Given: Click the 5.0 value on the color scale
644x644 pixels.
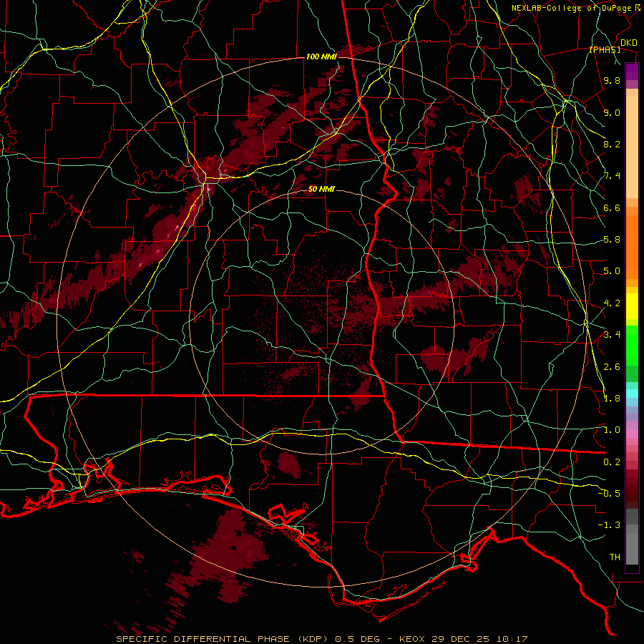Looking at the screenshot, I should [612, 271].
